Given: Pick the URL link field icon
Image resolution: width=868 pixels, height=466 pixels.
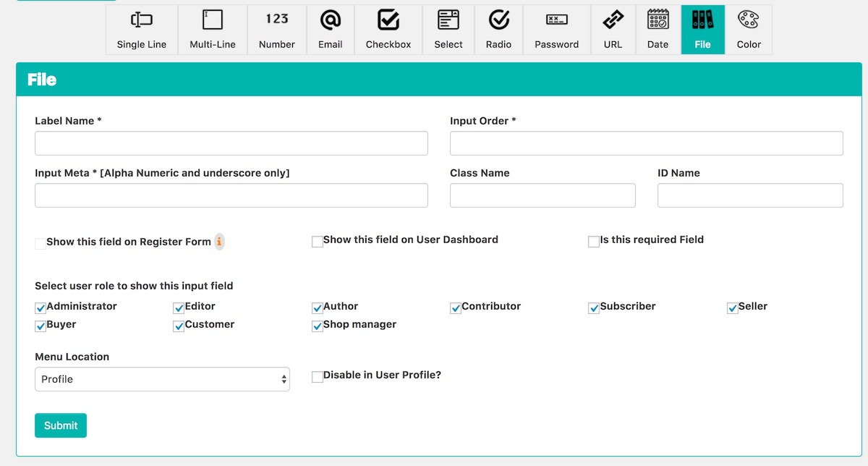Looking at the screenshot, I should click(613, 20).
